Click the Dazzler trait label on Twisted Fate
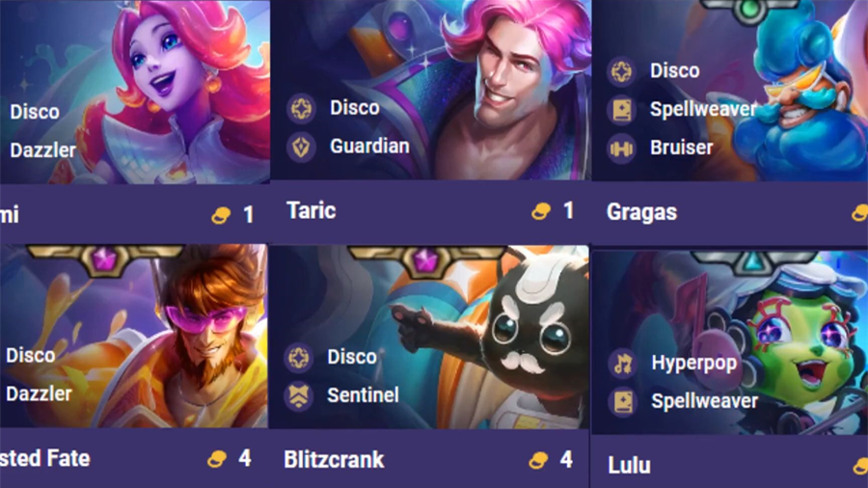 tap(39, 393)
